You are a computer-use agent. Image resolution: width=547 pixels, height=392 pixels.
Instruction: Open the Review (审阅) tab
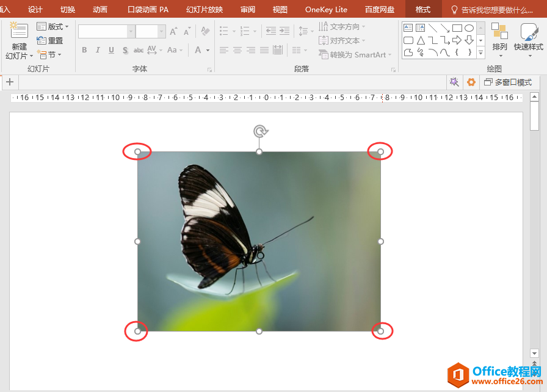coord(248,9)
